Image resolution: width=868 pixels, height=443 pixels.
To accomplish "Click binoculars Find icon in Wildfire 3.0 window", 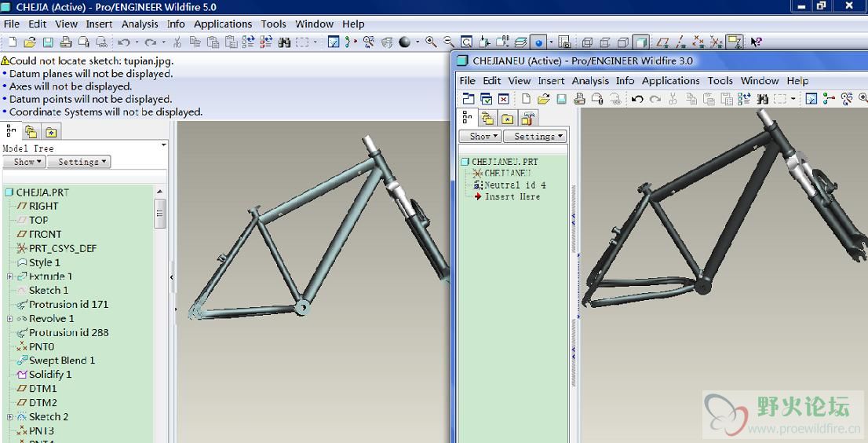I will coord(762,99).
